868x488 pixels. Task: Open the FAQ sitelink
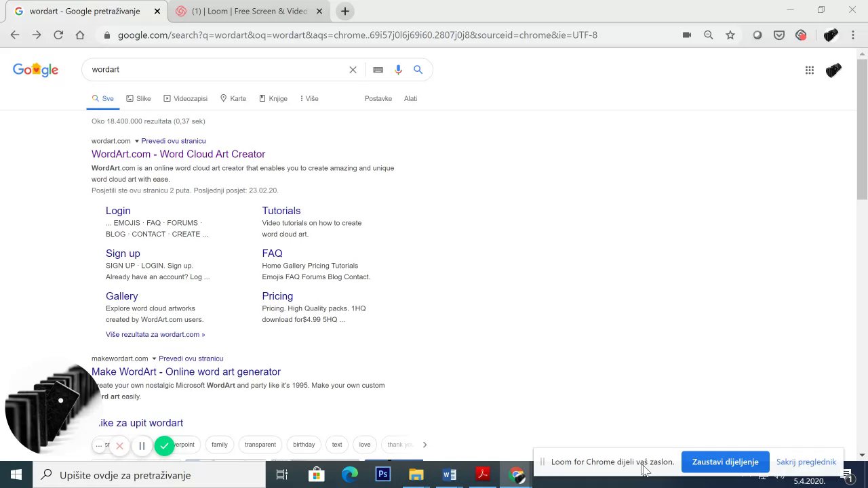click(x=272, y=253)
